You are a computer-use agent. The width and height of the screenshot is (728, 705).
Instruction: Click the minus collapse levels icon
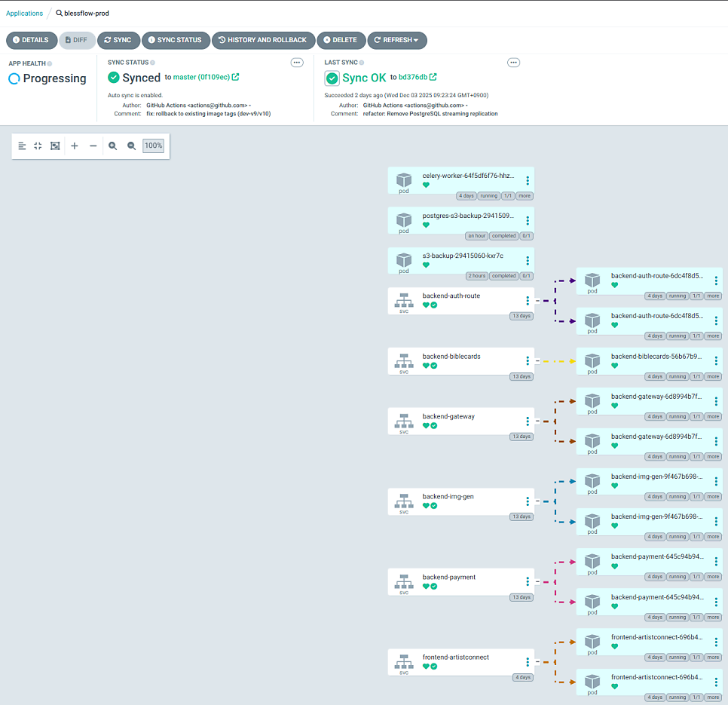click(x=93, y=146)
